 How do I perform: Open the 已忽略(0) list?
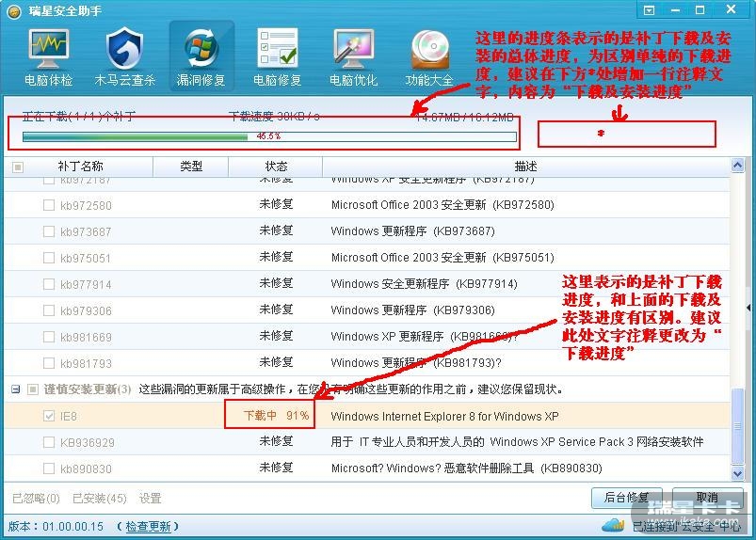click(x=36, y=498)
